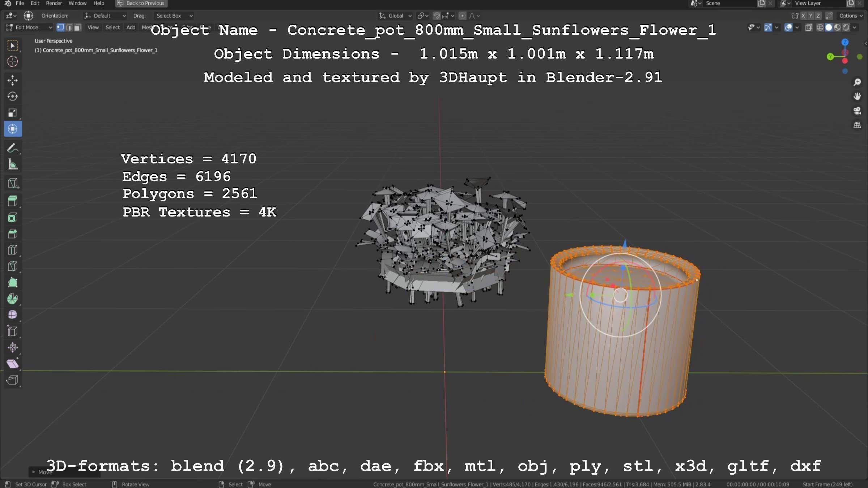Pick the Shrink/Fatten tool
Screen dimensions: 868x488
[x=13, y=347]
